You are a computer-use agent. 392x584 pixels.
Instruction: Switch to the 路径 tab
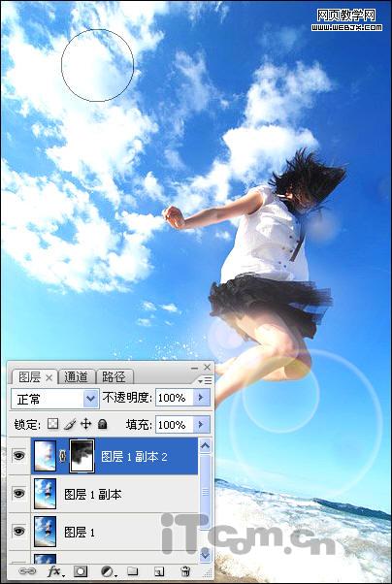(114, 377)
